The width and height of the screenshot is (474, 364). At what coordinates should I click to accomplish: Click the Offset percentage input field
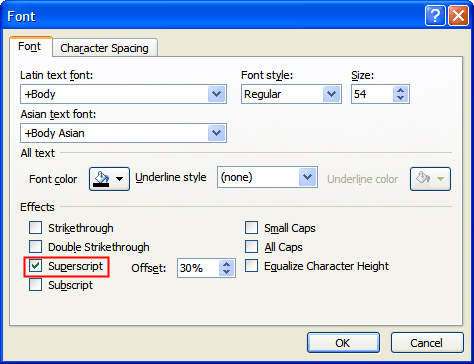(x=198, y=268)
